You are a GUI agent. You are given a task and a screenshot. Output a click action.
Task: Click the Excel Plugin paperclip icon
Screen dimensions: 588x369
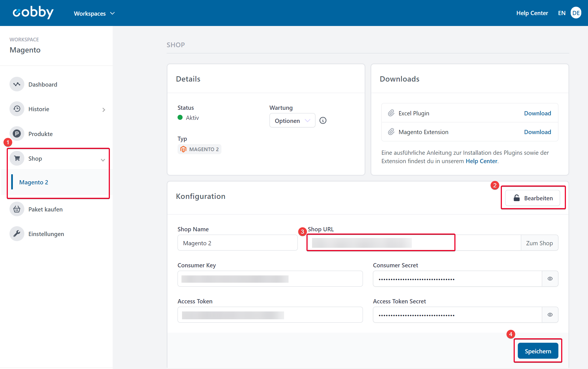click(391, 113)
